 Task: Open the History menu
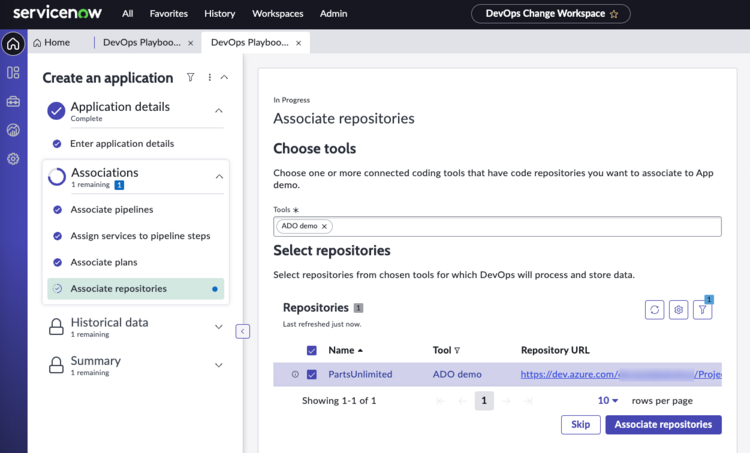[220, 14]
